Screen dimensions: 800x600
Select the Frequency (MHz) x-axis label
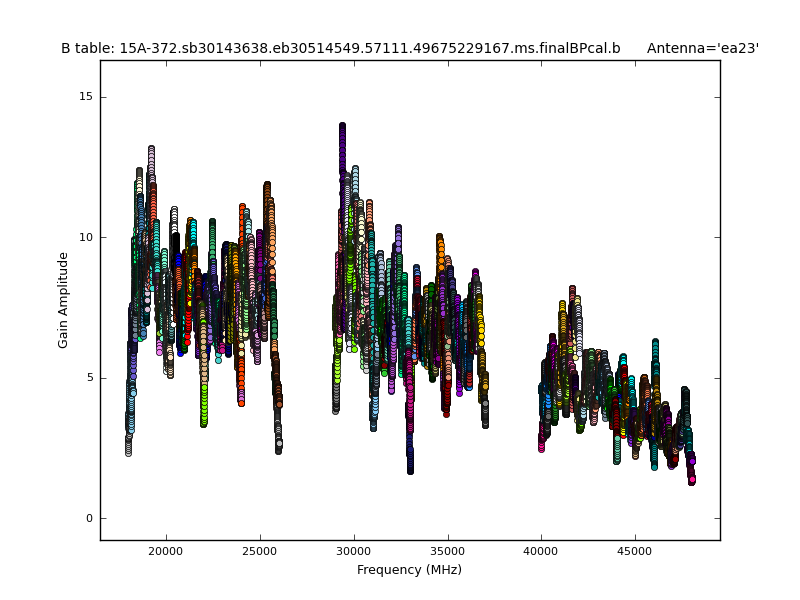coord(409,570)
